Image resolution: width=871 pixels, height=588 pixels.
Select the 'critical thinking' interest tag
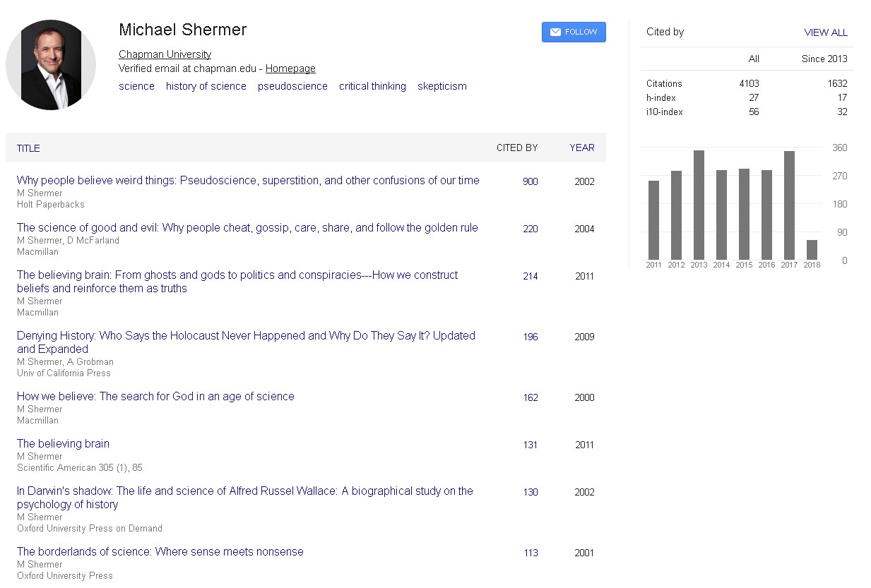tap(372, 86)
